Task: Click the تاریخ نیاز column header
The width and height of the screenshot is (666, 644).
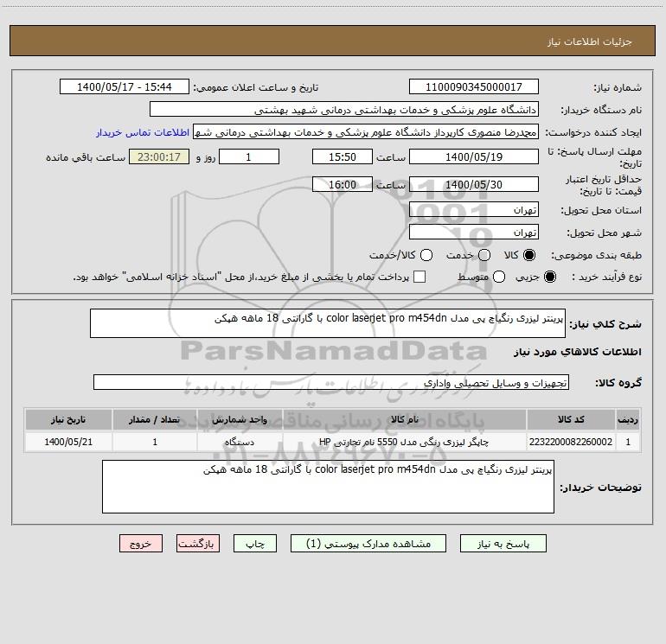Action: point(68,419)
